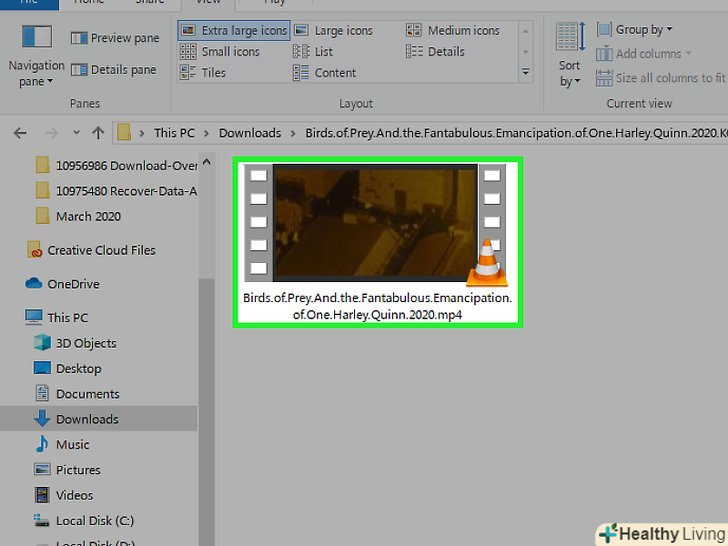Image resolution: width=728 pixels, height=546 pixels.
Task: Select Large icons layout
Action: [x=333, y=31]
